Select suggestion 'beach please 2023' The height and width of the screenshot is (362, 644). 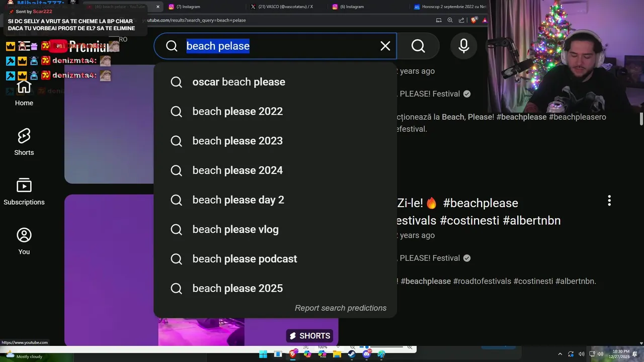point(275,141)
